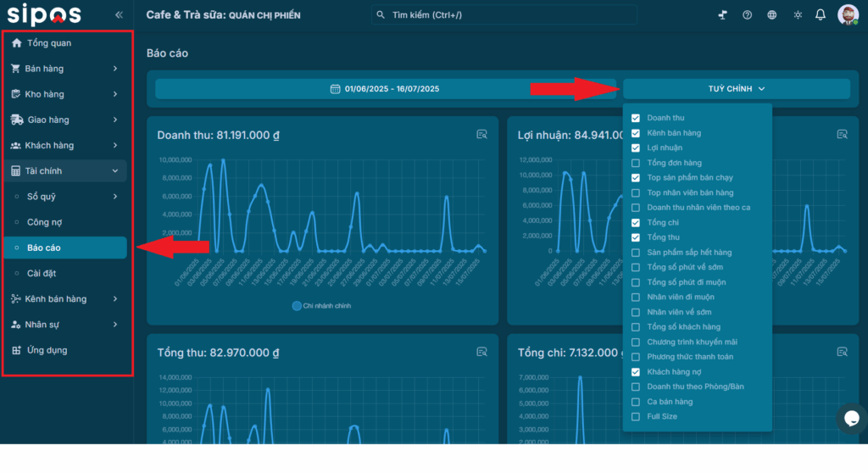Click the Ứng dụng sidebar link
This screenshot has height=473, width=868.
click(x=47, y=350)
